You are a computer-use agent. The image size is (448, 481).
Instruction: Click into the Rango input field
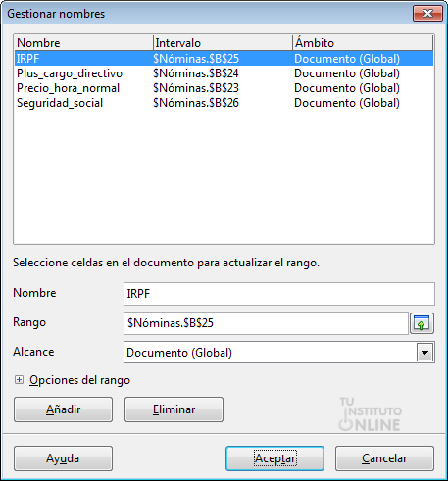pyautogui.click(x=266, y=323)
